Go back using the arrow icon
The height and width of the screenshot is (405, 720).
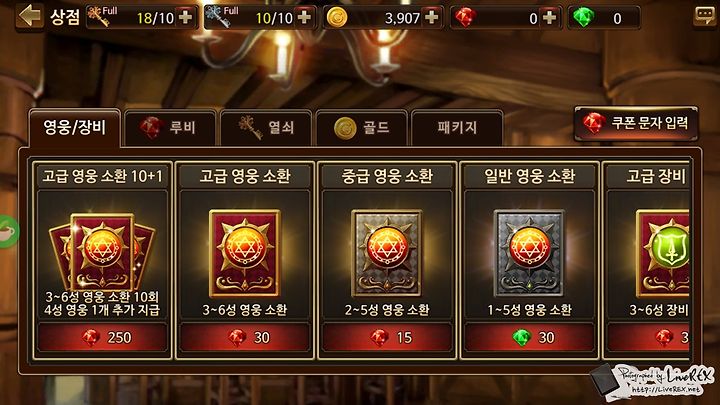[29, 17]
